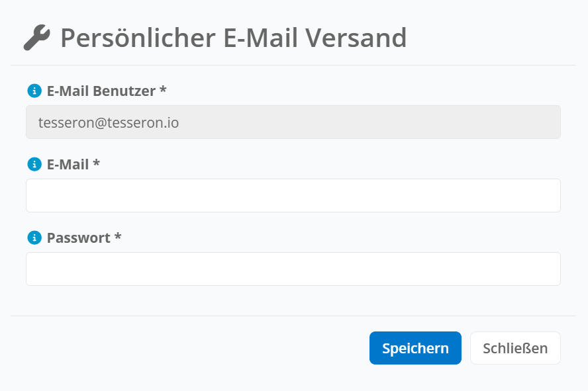Click the divider line below the heading
The height and width of the screenshot is (391, 588).
click(293, 65)
